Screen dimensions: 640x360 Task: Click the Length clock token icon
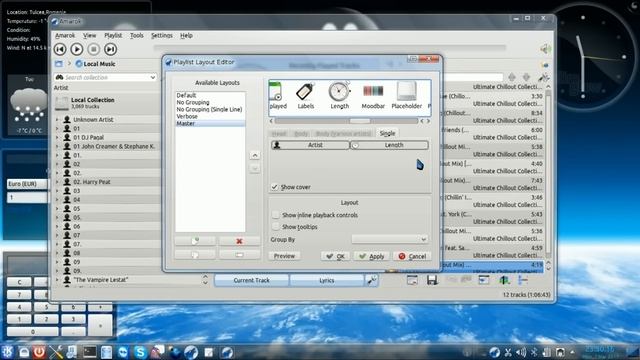point(340,91)
